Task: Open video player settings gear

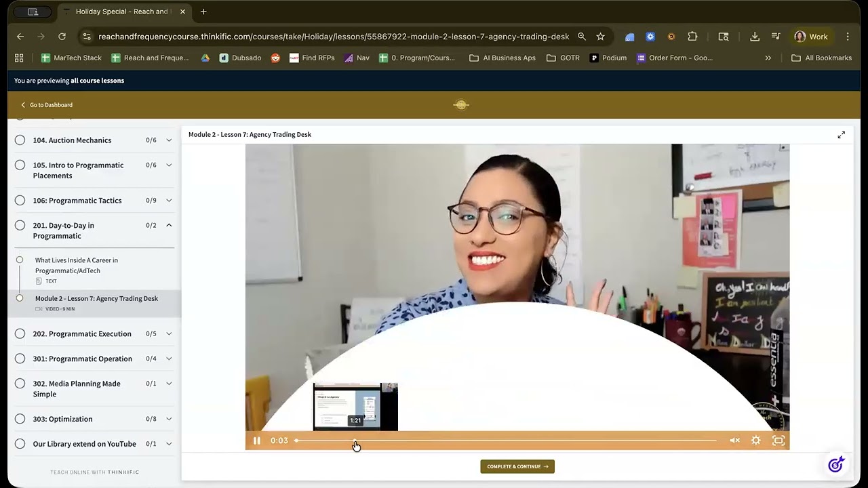Action: click(756, 441)
